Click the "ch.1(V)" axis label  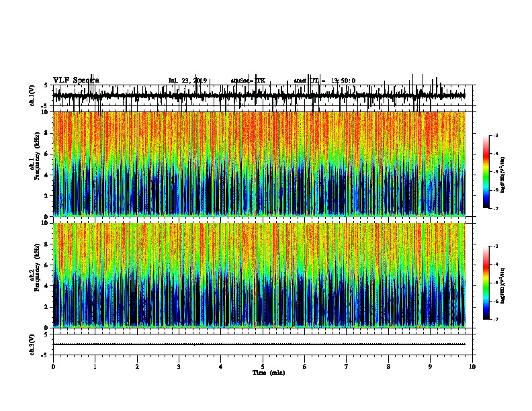[32, 95]
